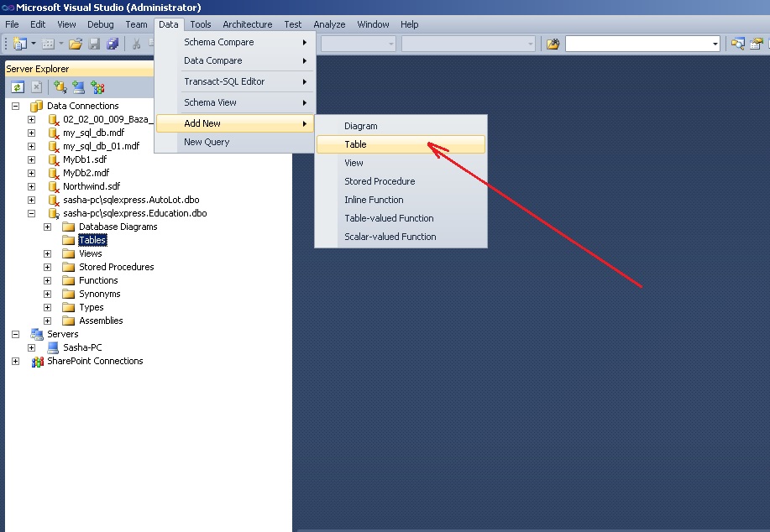Select the Synonyms folder

pyautogui.click(x=100, y=294)
